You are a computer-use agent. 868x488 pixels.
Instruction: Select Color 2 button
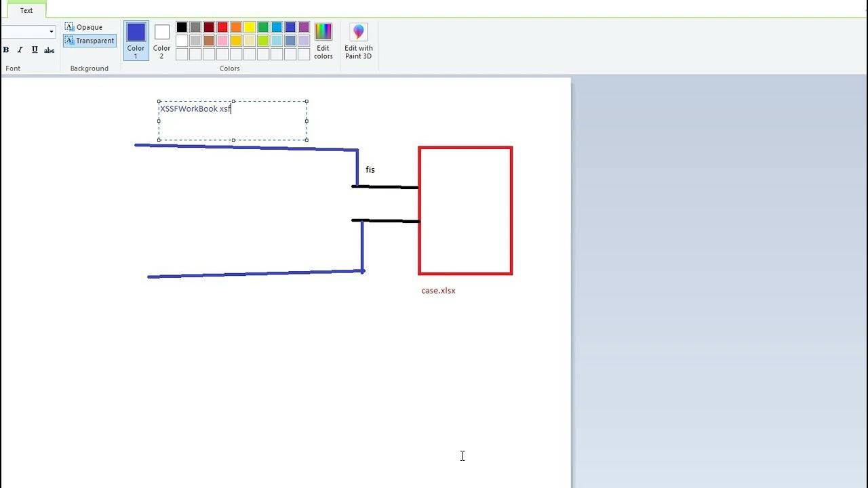161,41
